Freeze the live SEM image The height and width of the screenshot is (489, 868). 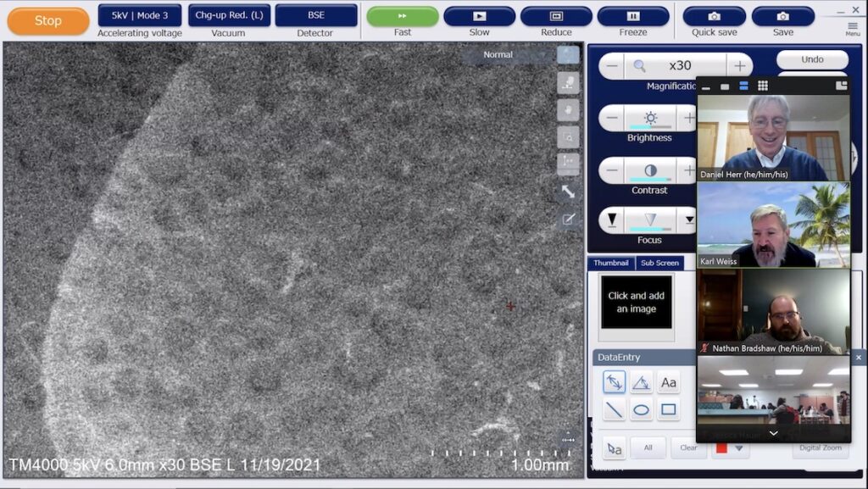click(x=632, y=16)
